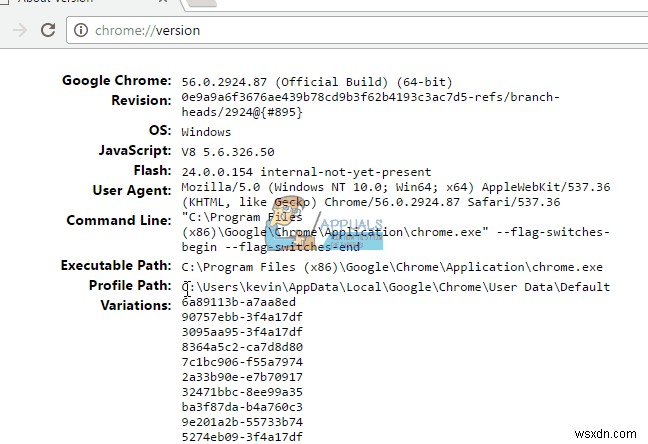648x444 pixels.
Task: Click the new tab button
Action: [x=202, y=2]
